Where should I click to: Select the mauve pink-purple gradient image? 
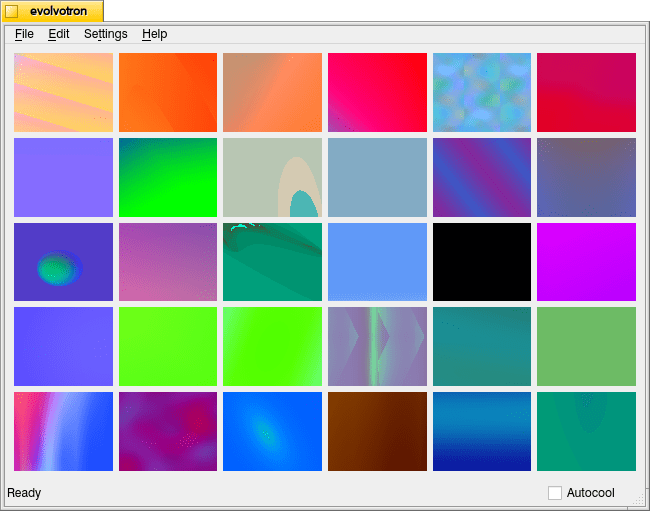tap(168, 262)
